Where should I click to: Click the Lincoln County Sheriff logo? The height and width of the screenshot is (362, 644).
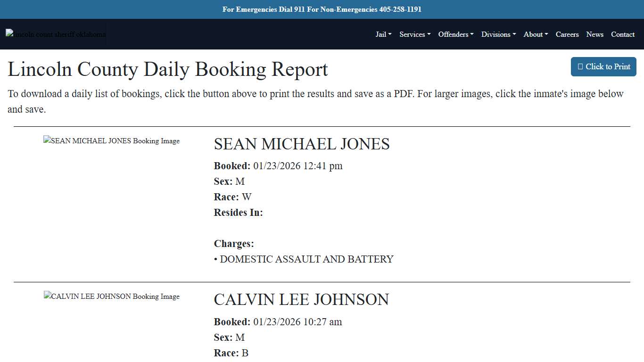55,34
